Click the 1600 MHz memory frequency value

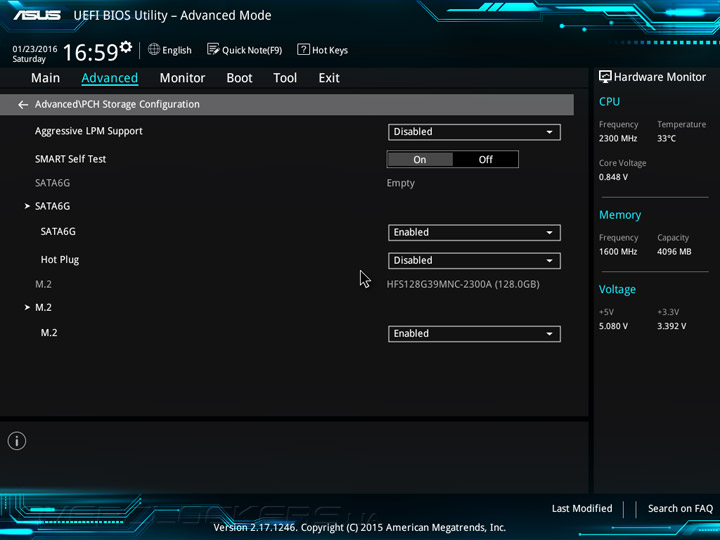click(618, 252)
